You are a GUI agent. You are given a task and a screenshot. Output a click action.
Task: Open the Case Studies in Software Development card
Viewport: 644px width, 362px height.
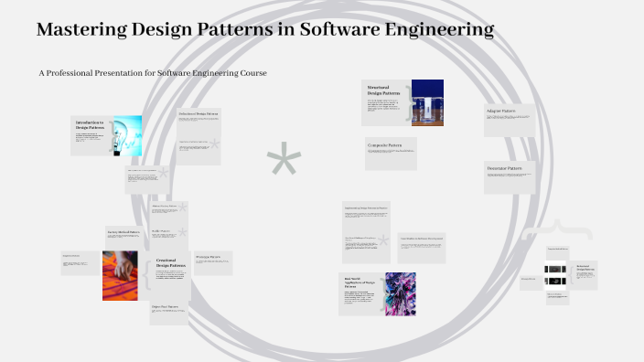pos(422,248)
